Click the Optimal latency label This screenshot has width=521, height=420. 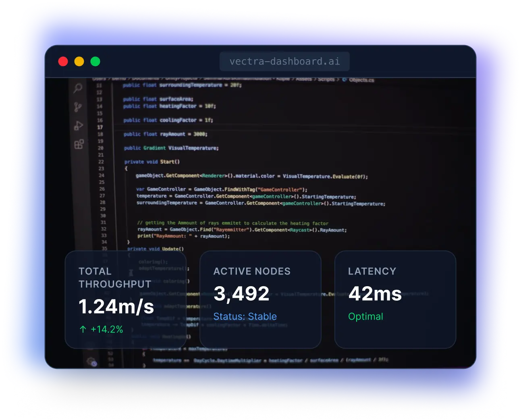365,316
